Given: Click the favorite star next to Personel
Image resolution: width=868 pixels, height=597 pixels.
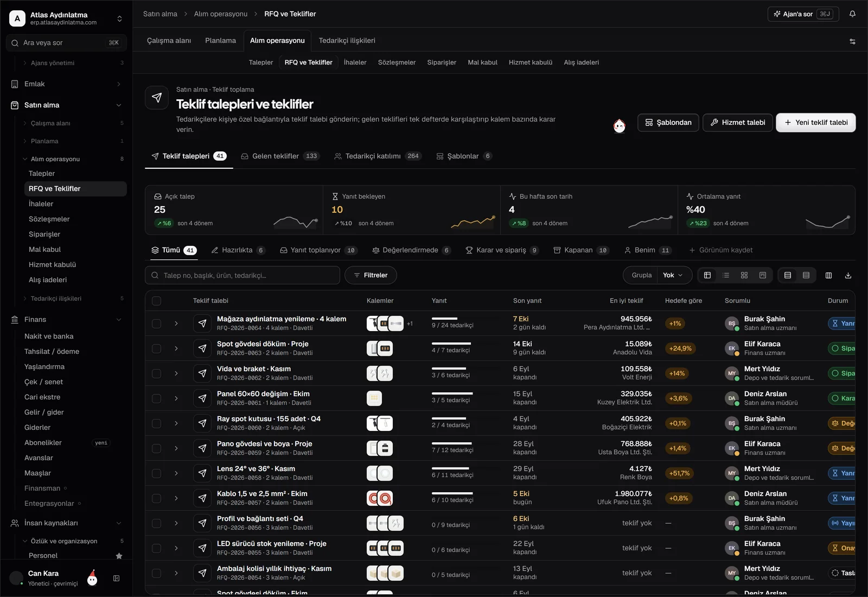Looking at the screenshot, I should click(x=119, y=556).
